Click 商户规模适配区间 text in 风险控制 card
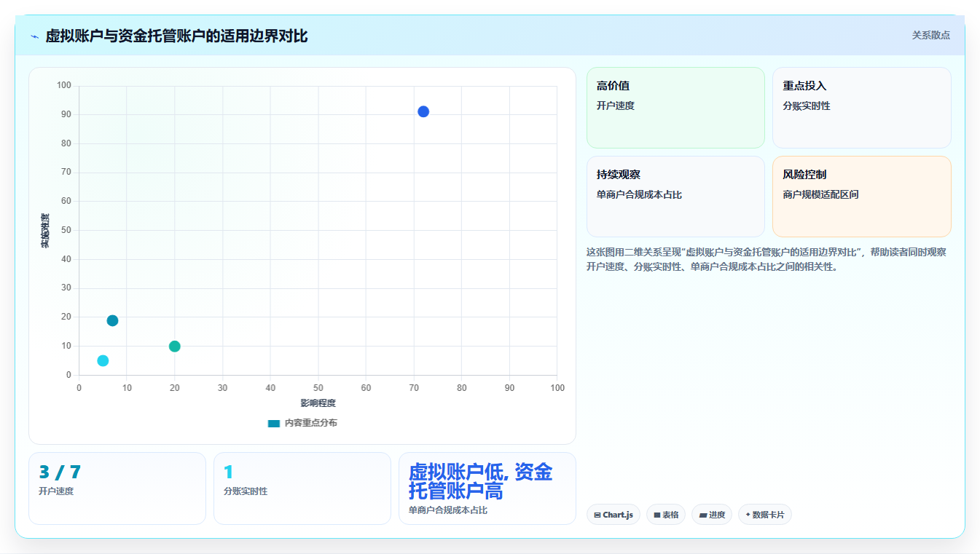 820,195
